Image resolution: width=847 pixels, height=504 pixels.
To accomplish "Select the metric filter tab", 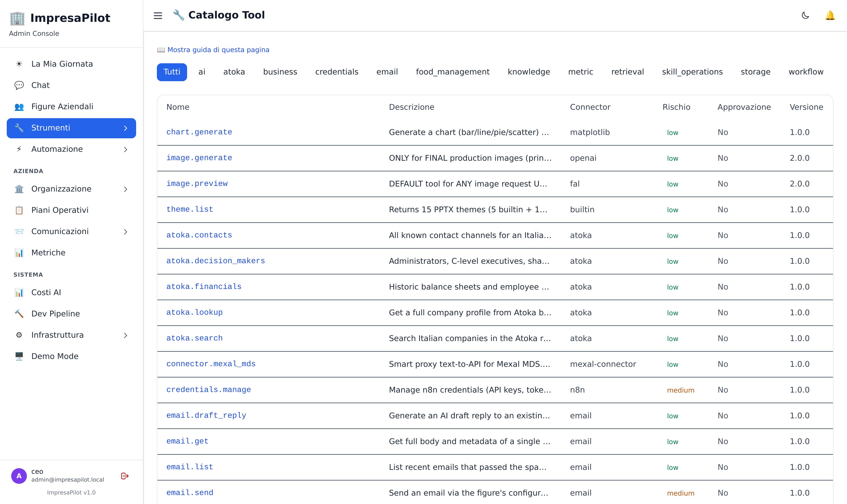I will point(581,72).
